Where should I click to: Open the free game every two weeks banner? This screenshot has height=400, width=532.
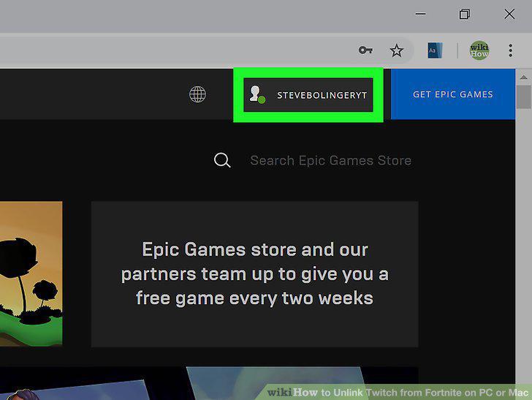coord(254,273)
